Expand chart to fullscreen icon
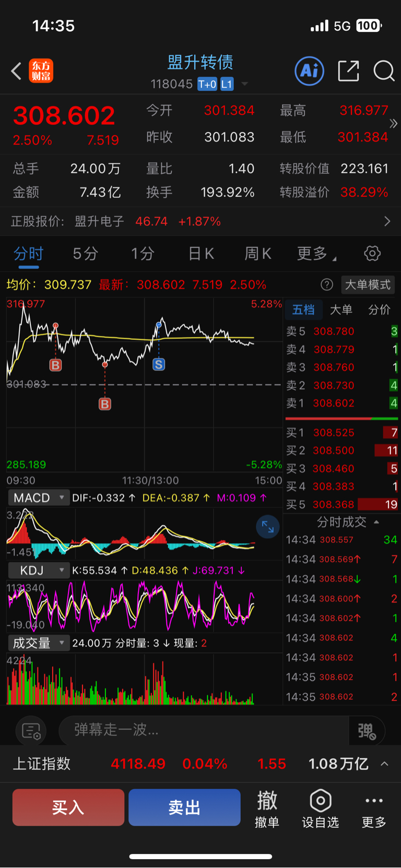 click(268, 527)
